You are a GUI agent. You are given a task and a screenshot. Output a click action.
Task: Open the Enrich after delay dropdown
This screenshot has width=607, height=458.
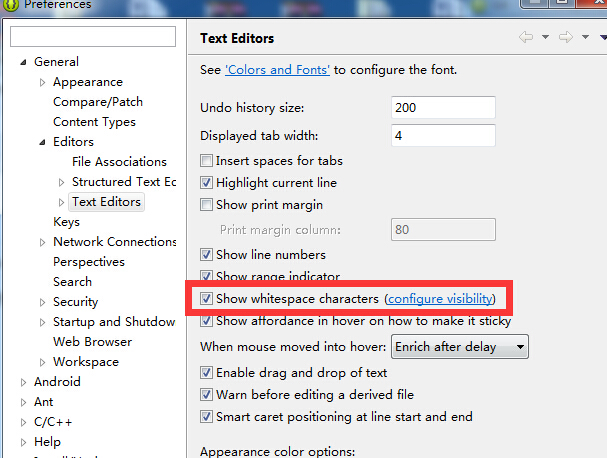[458, 347]
